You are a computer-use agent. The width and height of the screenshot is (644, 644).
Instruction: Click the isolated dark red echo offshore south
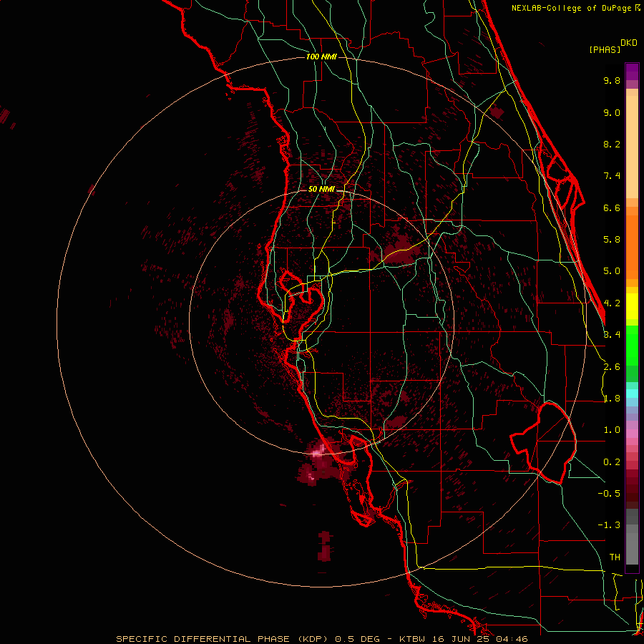324,546
